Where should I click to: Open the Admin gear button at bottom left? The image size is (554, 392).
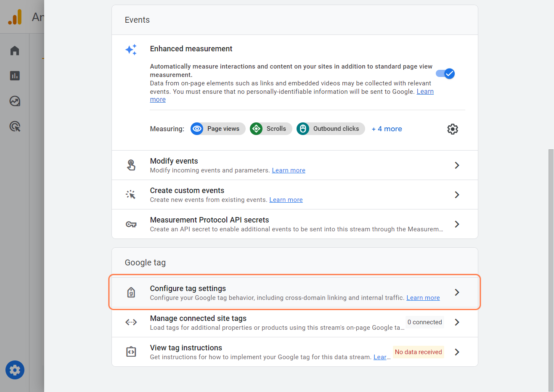[x=15, y=370]
